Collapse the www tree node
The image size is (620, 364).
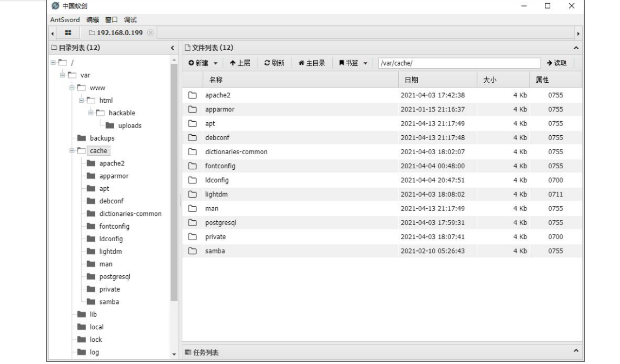(71, 88)
